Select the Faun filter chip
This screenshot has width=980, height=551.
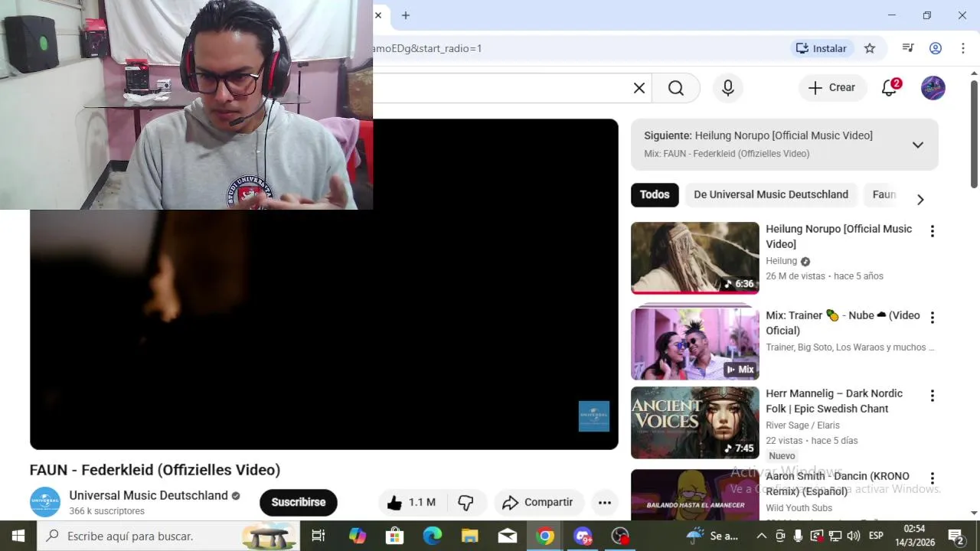click(x=884, y=194)
